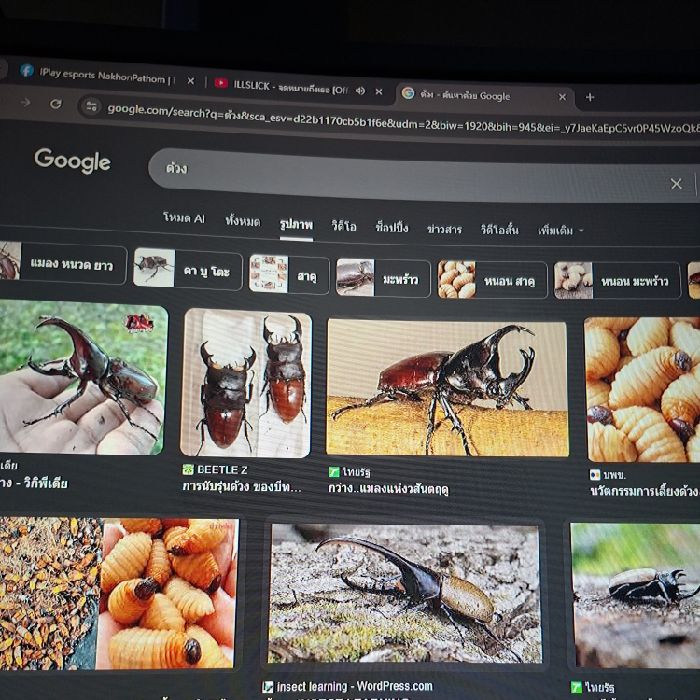This screenshot has height=700, width=700.
Task: Select the ทั้งหมด results tab
Action: click(x=242, y=221)
